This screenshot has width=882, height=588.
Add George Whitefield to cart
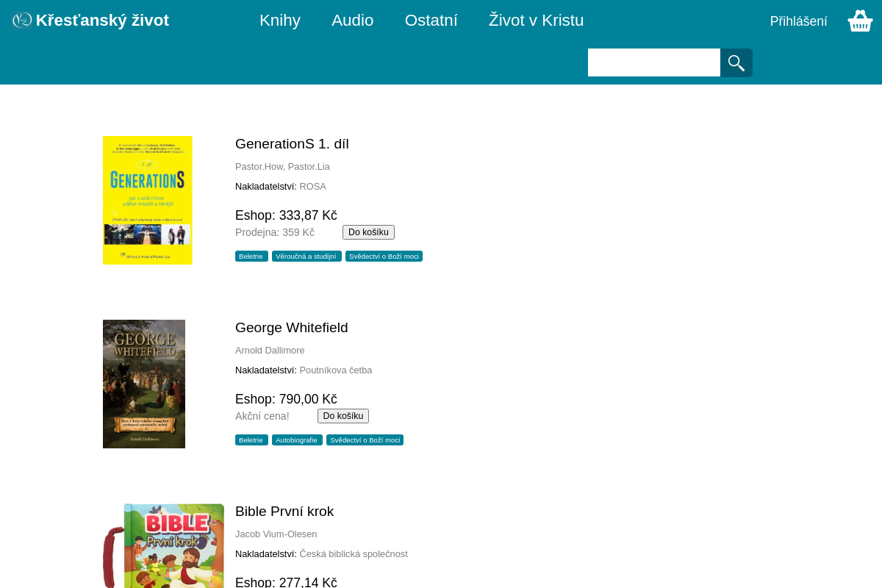(343, 416)
